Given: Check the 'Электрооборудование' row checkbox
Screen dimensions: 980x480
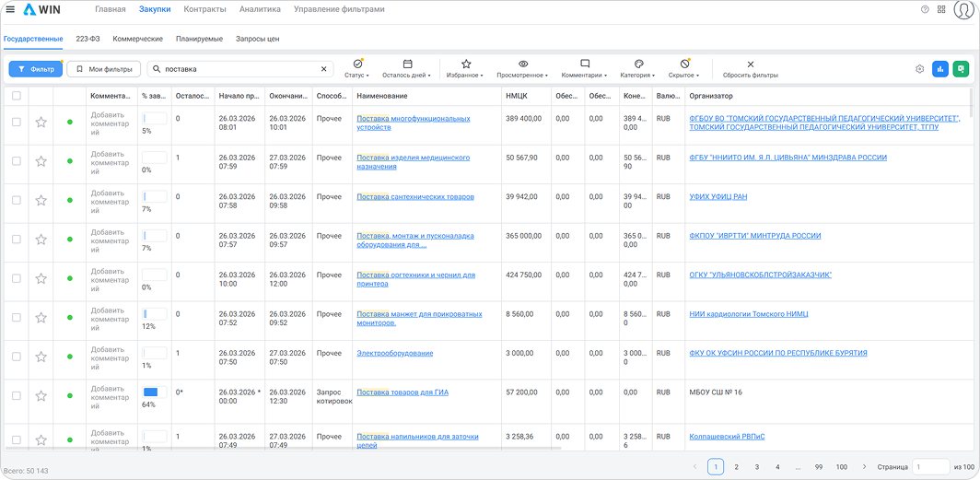Looking at the screenshot, I should click(x=17, y=357).
